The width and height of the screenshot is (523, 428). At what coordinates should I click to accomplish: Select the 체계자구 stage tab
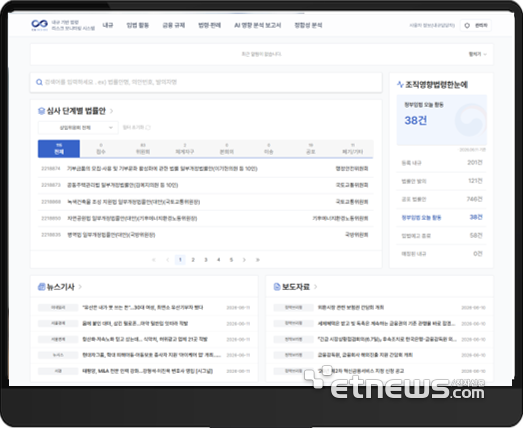(x=185, y=148)
